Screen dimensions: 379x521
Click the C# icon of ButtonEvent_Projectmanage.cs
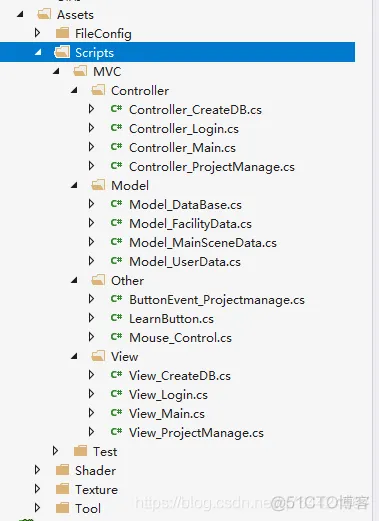tap(116, 299)
